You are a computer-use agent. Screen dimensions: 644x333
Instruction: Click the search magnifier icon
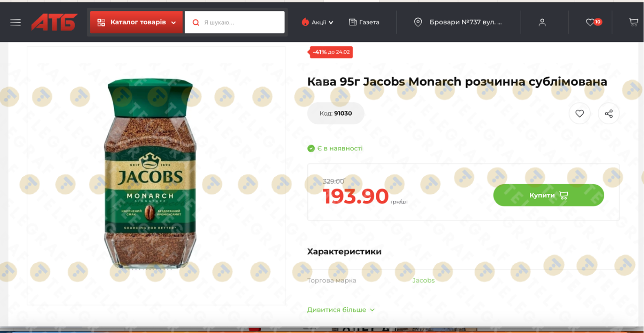(x=196, y=22)
